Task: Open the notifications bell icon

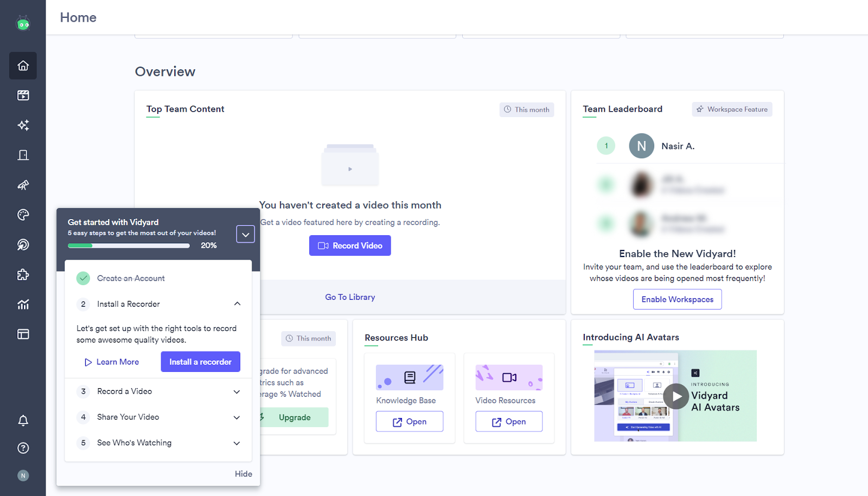Action: (x=23, y=421)
